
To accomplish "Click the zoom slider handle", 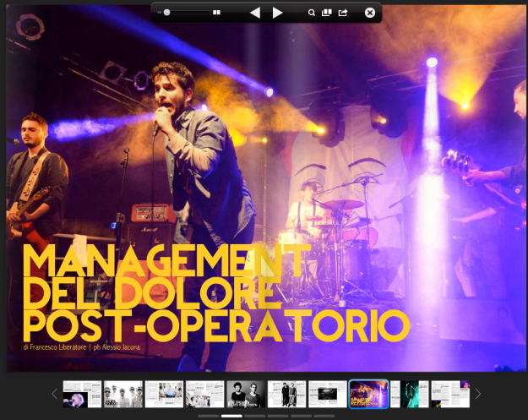I will point(166,13).
